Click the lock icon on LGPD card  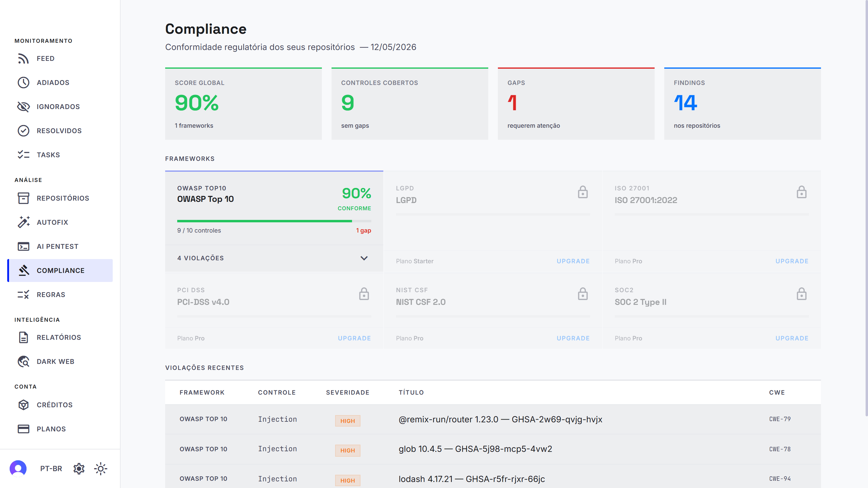(583, 192)
